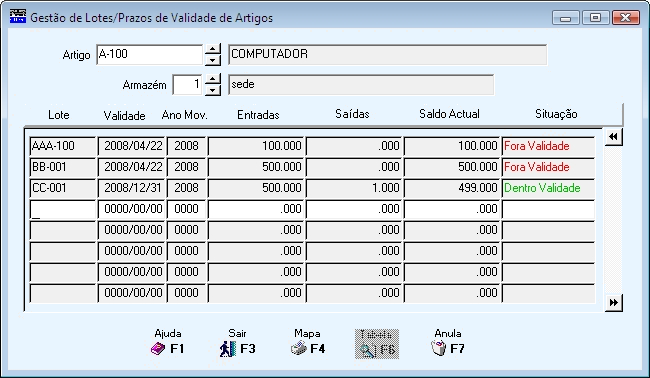Viewport: 650px width, 378px height.
Task: Maximize the Gestão de Lotes window
Action: [595, 17]
